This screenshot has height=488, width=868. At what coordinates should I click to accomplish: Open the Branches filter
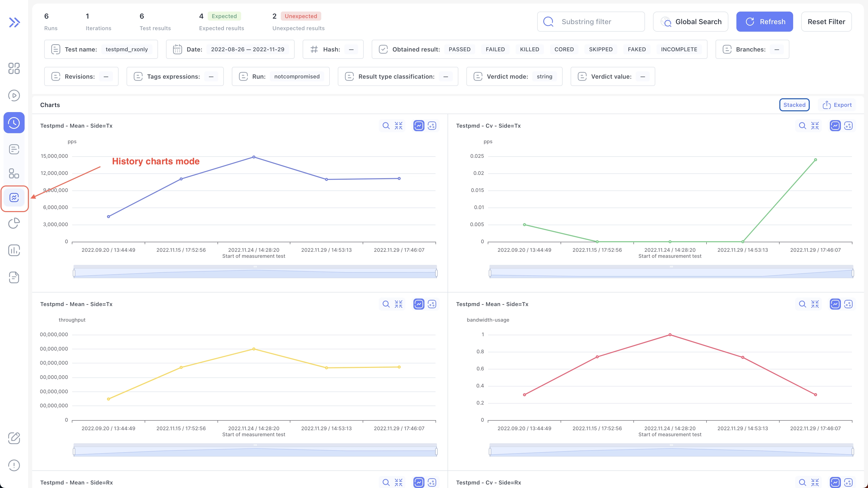coord(752,49)
